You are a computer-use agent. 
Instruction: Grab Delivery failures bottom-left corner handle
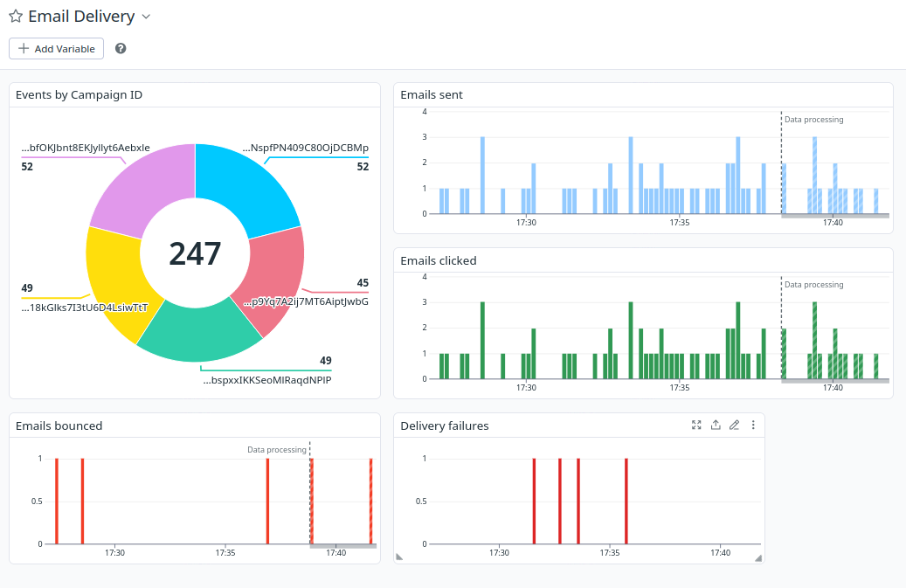point(399,557)
